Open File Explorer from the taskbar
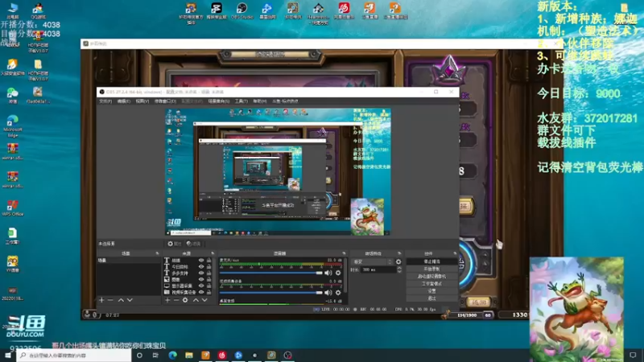Viewport: 644px width, 362px height. [189, 355]
